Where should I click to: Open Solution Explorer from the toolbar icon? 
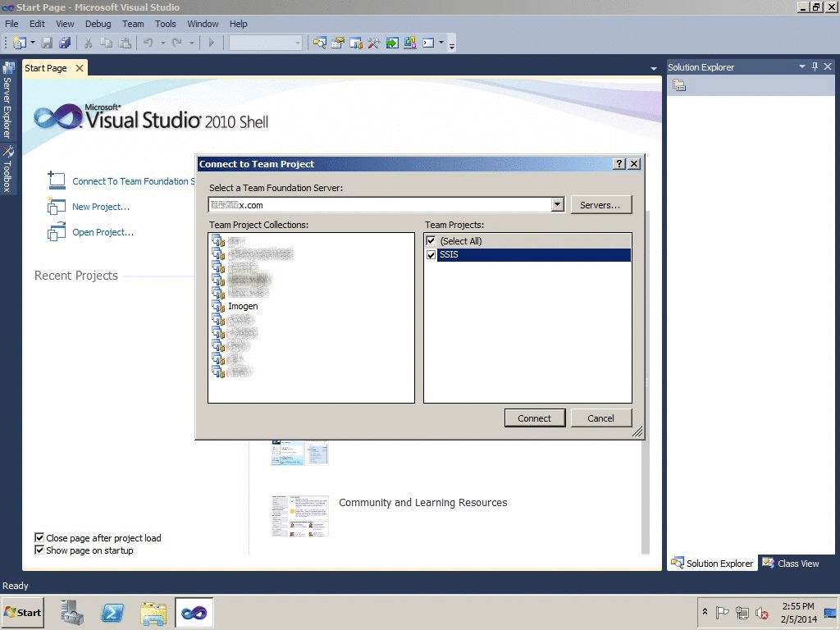pyautogui.click(x=320, y=43)
